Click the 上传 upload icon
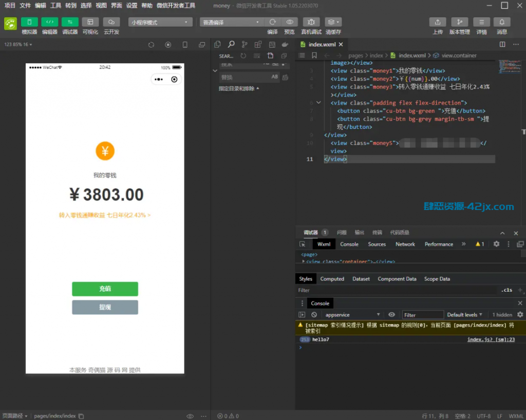Viewport: 526px width, 420px height. point(438,22)
